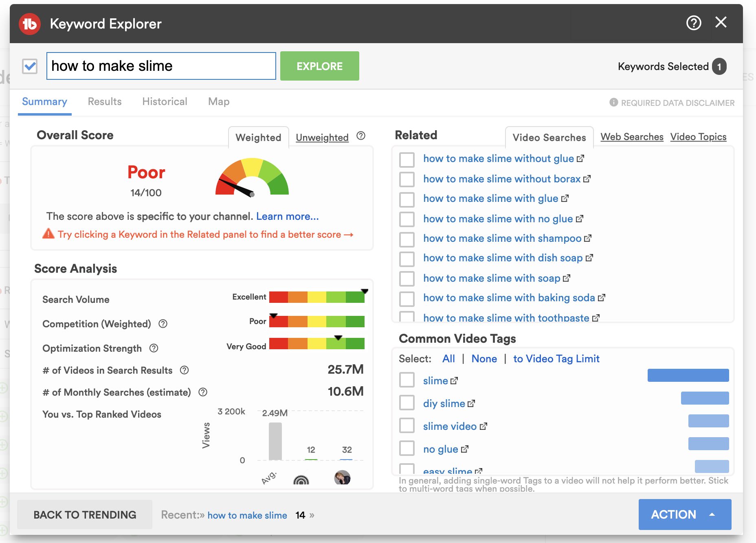Image resolution: width=756 pixels, height=543 pixels.
Task: Switch to the Historical tab
Action: click(165, 101)
